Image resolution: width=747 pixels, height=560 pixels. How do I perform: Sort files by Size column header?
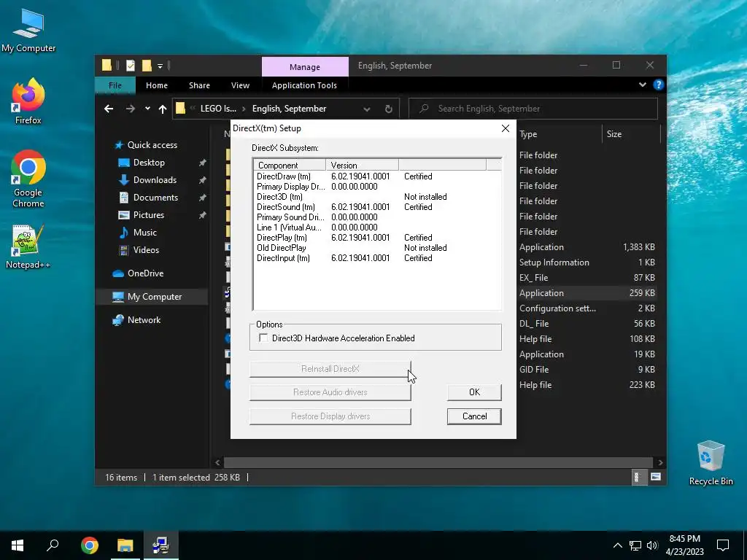click(x=631, y=134)
